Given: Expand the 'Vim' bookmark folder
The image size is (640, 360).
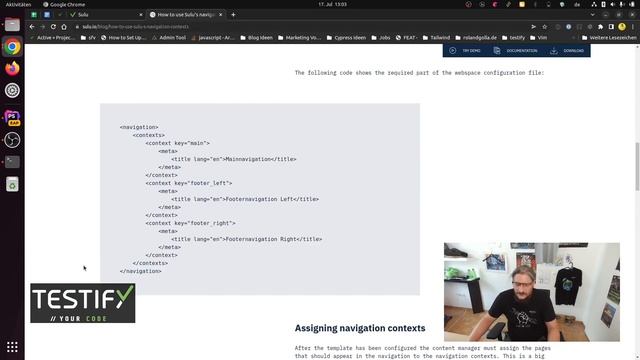Looking at the screenshot, I should [538, 38].
